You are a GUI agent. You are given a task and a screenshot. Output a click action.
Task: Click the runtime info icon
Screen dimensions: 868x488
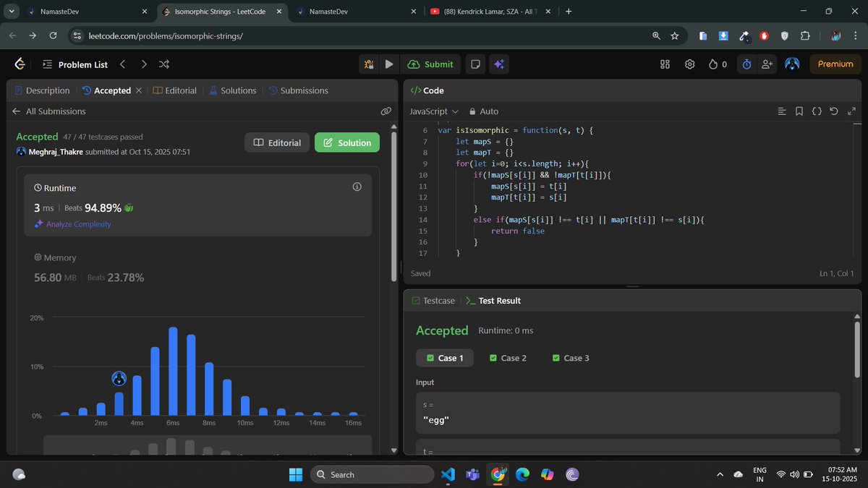click(357, 187)
